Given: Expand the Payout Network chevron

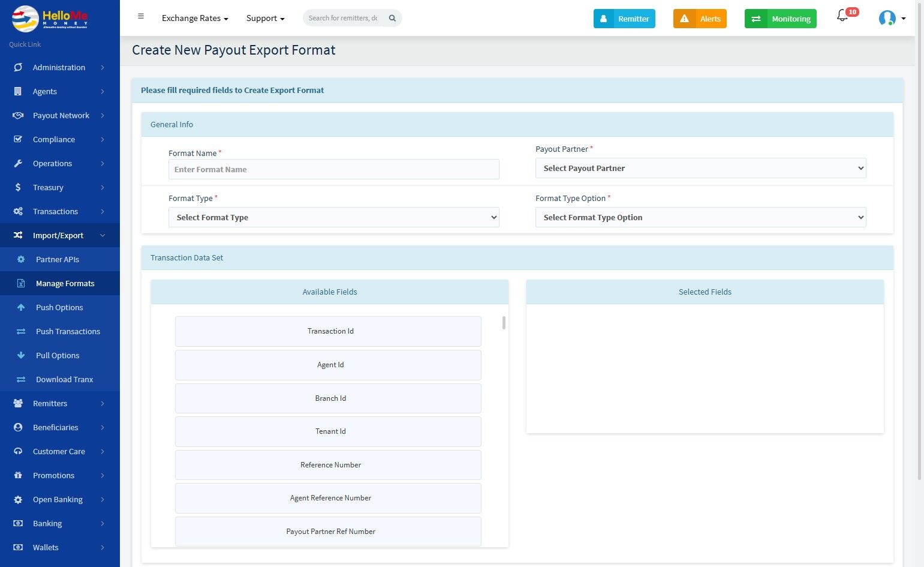Looking at the screenshot, I should [x=103, y=115].
